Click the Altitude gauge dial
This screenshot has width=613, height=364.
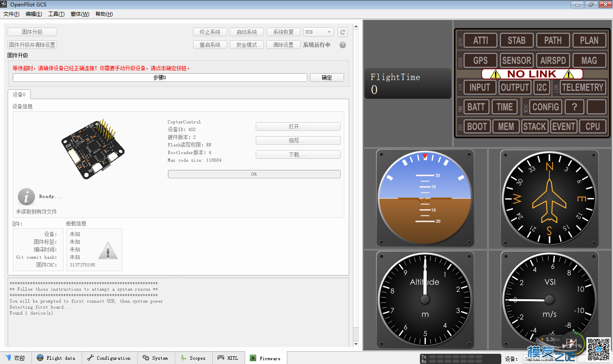pos(425,299)
